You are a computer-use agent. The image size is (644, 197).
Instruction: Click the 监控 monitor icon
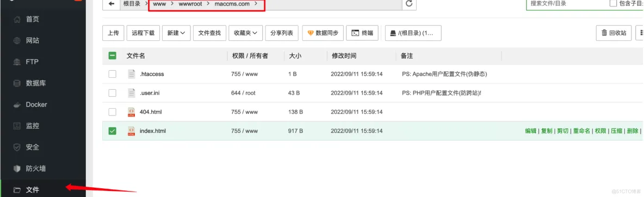tap(17, 126)
